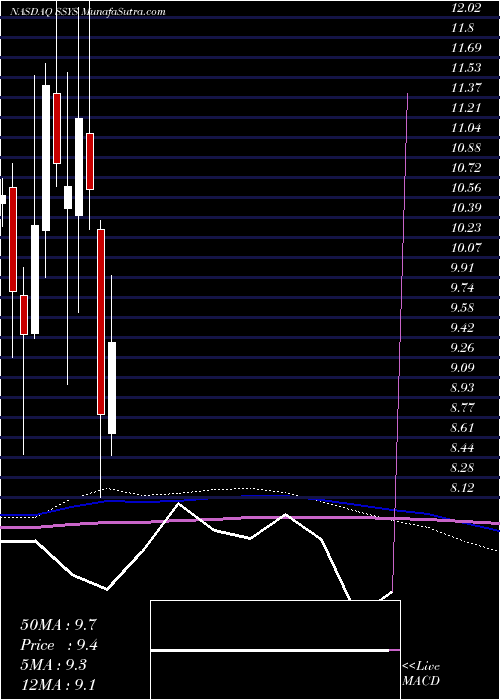Viewport: 500px width, 700px height.
Task: Click the 12.02 price axis label
Action: point(466,8)
